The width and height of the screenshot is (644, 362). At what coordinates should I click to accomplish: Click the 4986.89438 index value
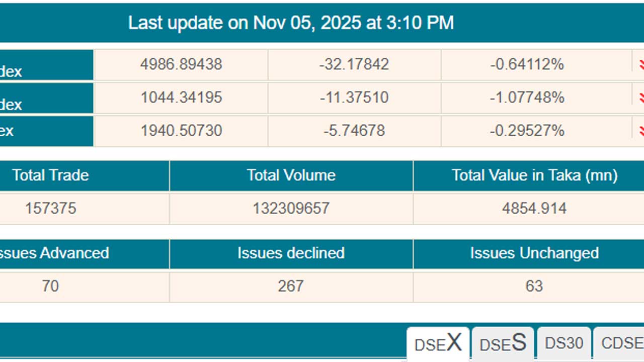pyautogui.click(x=181, y=64)
